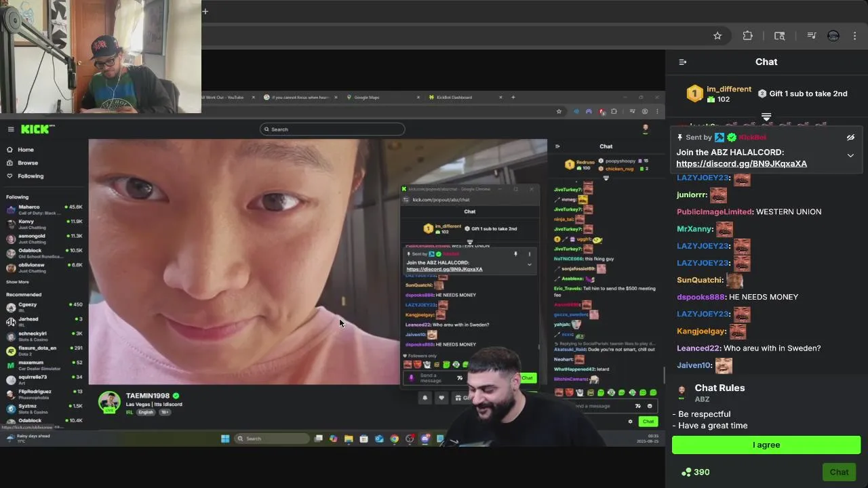Click the heart follow icon under stream

441,398
